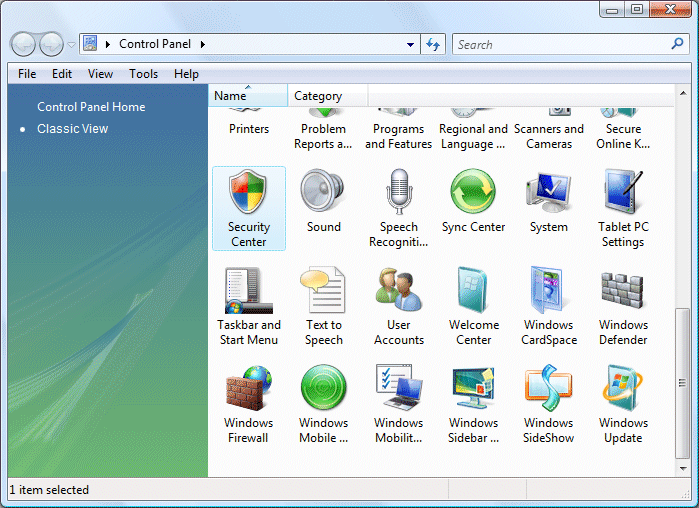Open the Sync Center icon
Viewport: 699px width, 508px height.
point(473,192)
